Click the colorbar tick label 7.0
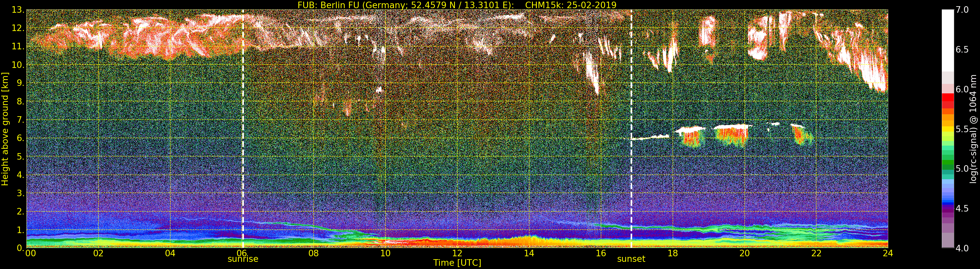This screenshot has width=980, height=269. pos(962,10)
